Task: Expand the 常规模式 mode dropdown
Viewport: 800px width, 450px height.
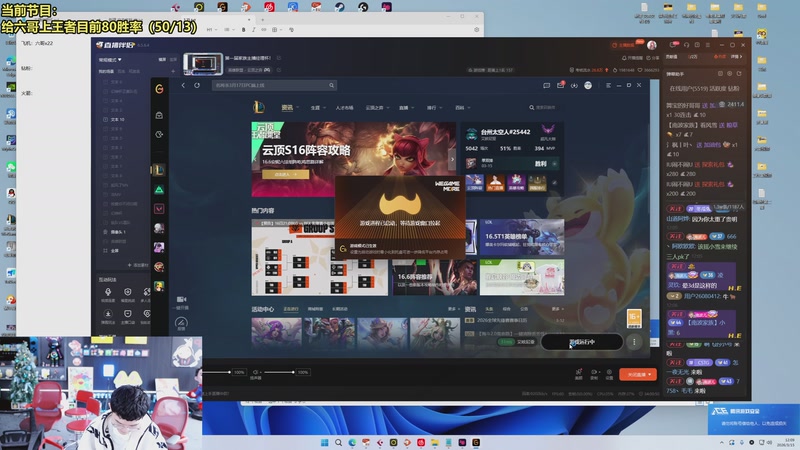Action: (110, 60)
